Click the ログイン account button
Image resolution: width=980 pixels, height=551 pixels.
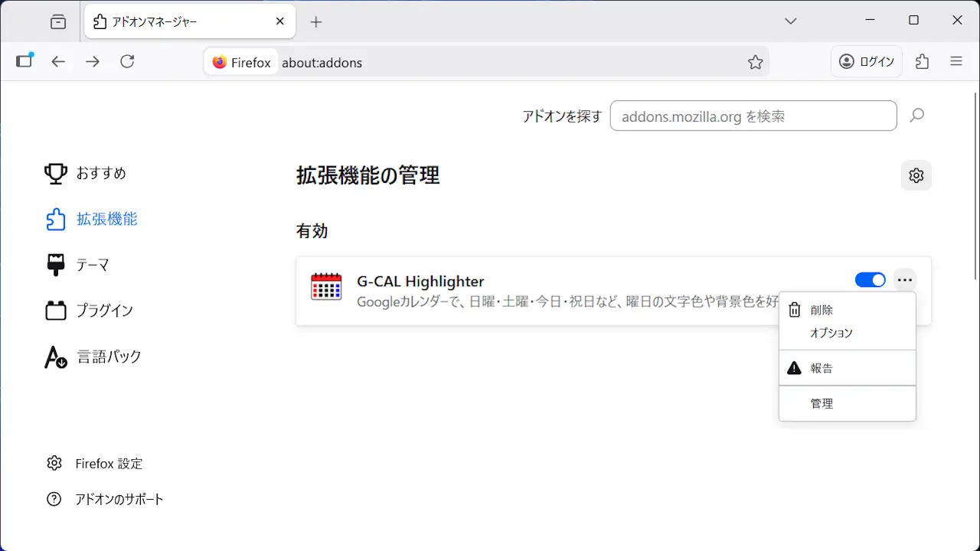tap(867, 62)
